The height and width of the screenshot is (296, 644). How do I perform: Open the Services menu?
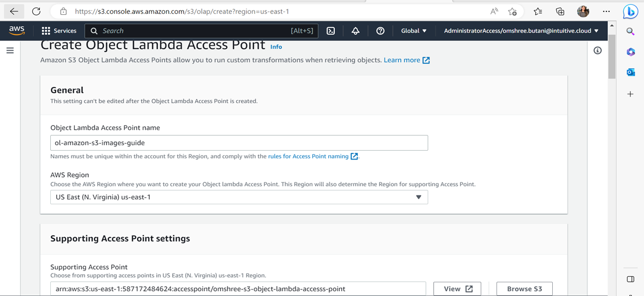[x=59, y=31]
